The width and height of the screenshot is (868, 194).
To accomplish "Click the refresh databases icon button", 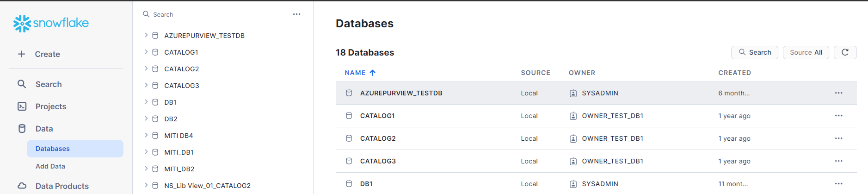I will point(845,52).
